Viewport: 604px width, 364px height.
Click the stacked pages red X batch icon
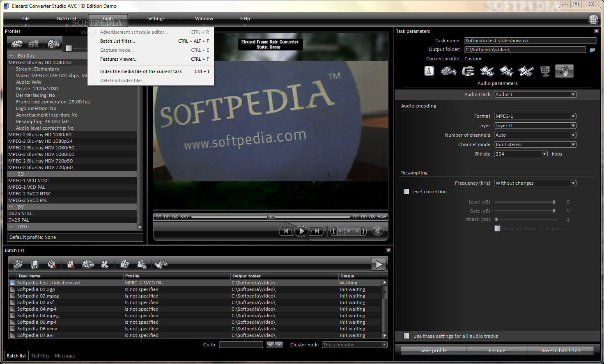52,265
